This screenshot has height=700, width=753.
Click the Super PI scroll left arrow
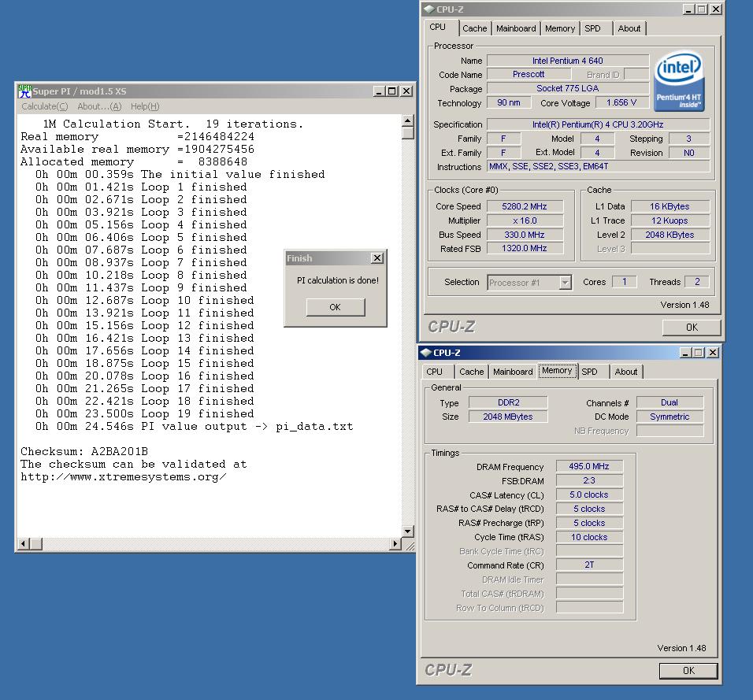pos(24,543)
